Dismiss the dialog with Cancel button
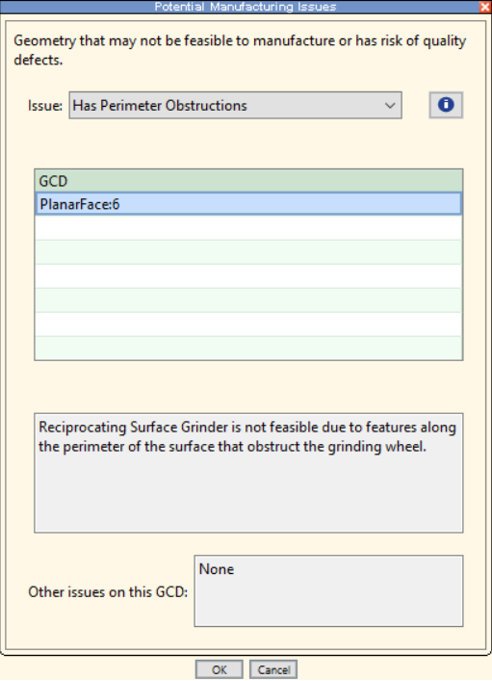This screenshot has width=492, height=681. [x=273, y=669]
